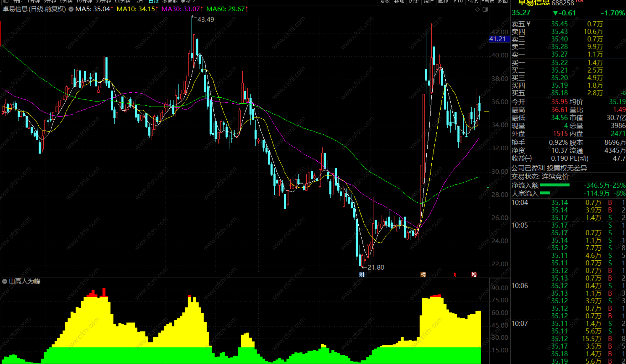Click the ¥ icon next to 卖五
This screenshot has height=364, width=626.
coord(528,24)
